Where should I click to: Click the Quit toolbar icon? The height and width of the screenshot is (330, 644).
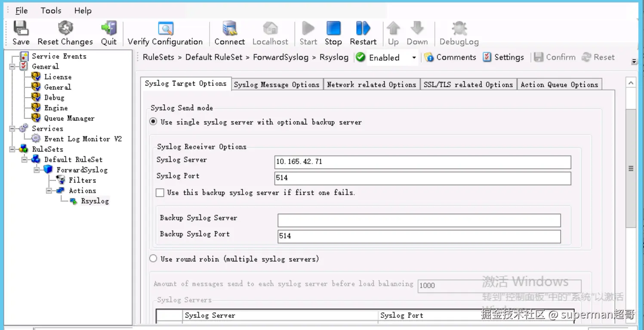pos(108,28)
